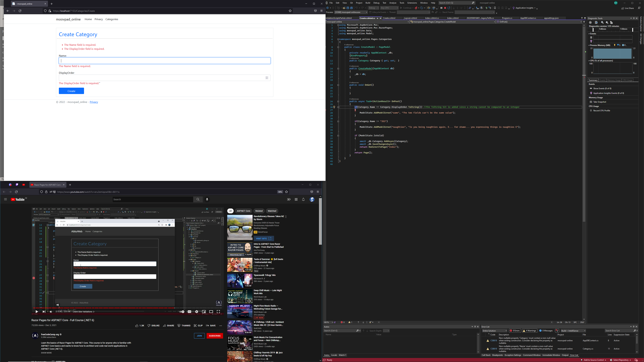Switch YouTube player to theater mode
The height and width of the screenshot is (362, 644).
[x=211, y=312]
